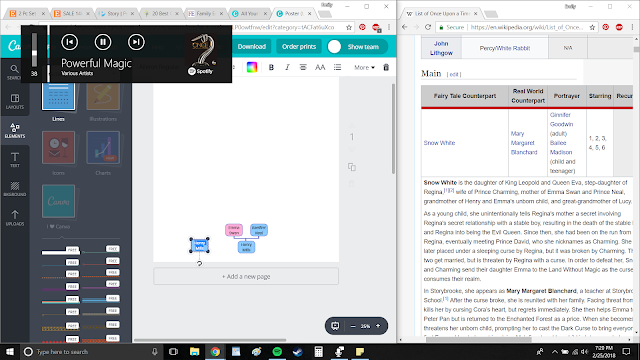The width and height of the screenshot is (640, 360).
Task: Bookmark the Canva page with star icon
Action: (349, 27)
